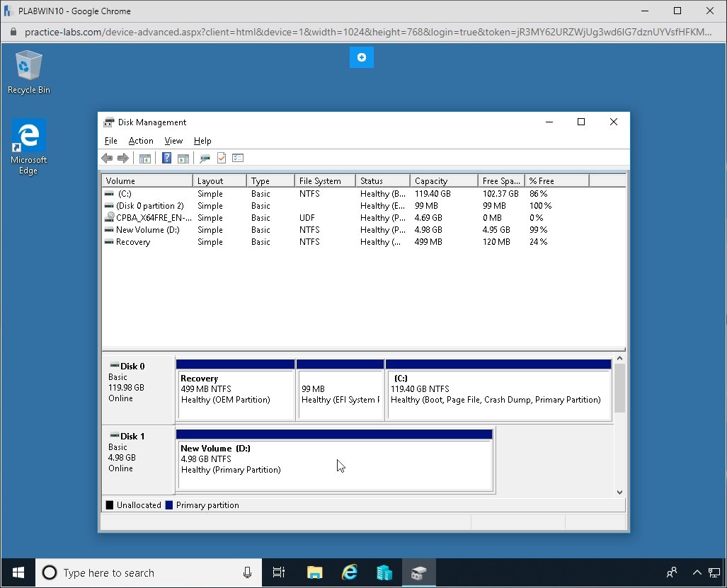Click the Chrome address bar URL

pos(368,32)
